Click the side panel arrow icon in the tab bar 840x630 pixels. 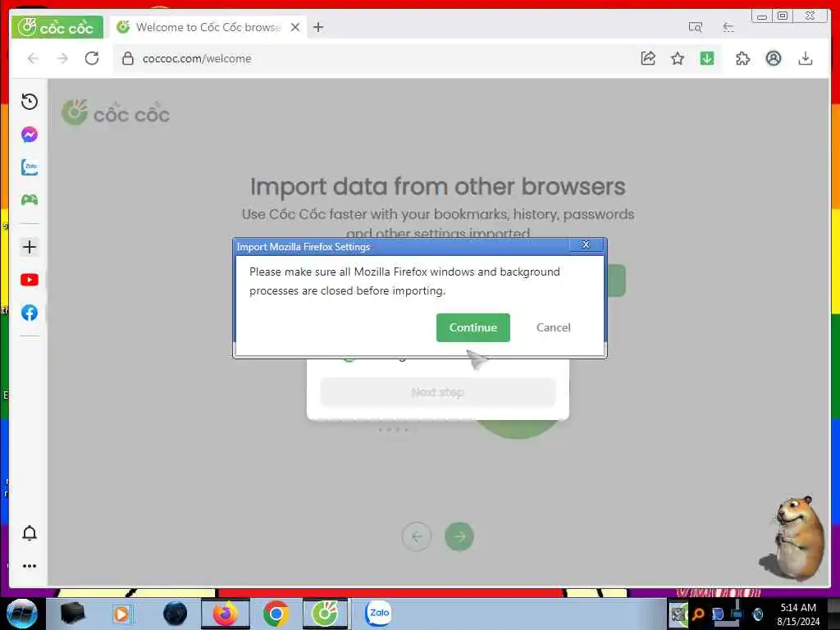click(728, 27)
